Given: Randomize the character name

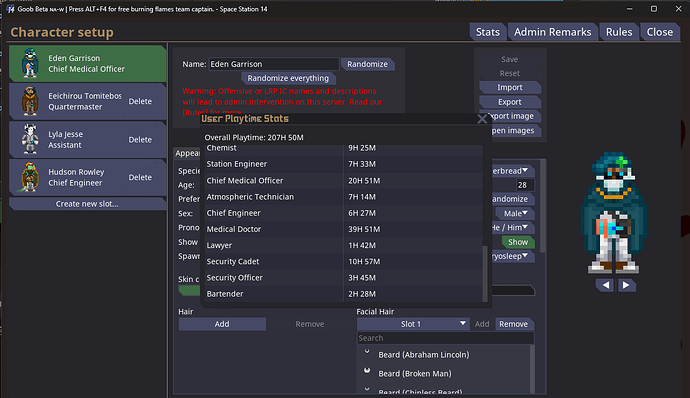Looking at the screenshot, I should pyautogui.click(x=367, y=64).
